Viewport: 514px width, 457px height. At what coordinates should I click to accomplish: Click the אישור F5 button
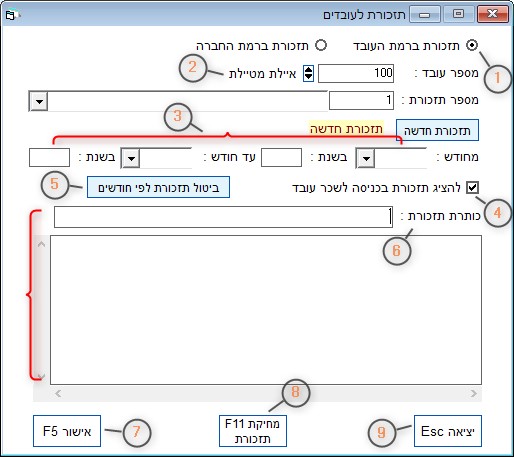pyautogui.click(x=67, y=431)
